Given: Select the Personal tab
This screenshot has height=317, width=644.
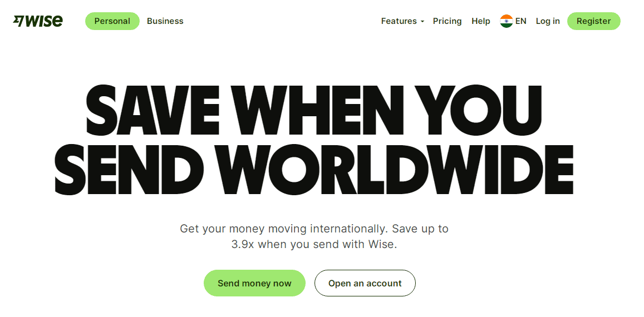Looking at the screenshot, I should point(112,21).
